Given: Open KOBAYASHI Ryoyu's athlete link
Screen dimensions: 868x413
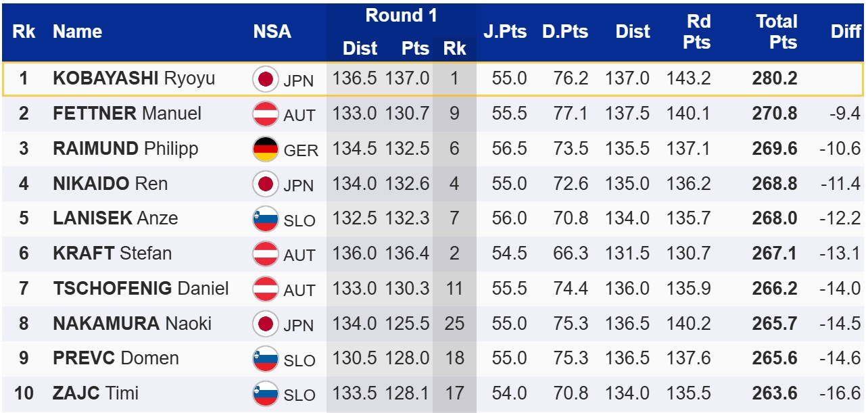Looking at the screenshot, I should pos(134,78).
